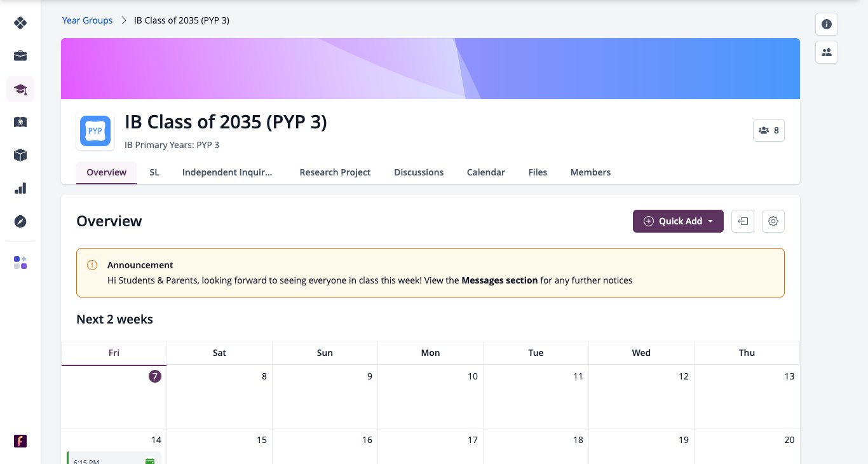Select calendar day 12
The height and width of the screenshot is (464, 868).
click(684, 376)
